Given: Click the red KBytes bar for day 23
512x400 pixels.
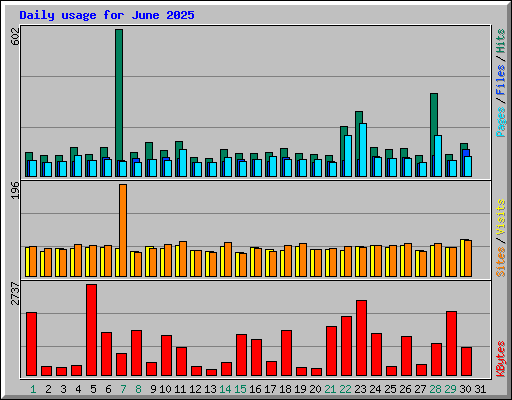Looking at the screenshot, I should coord(361,338).
